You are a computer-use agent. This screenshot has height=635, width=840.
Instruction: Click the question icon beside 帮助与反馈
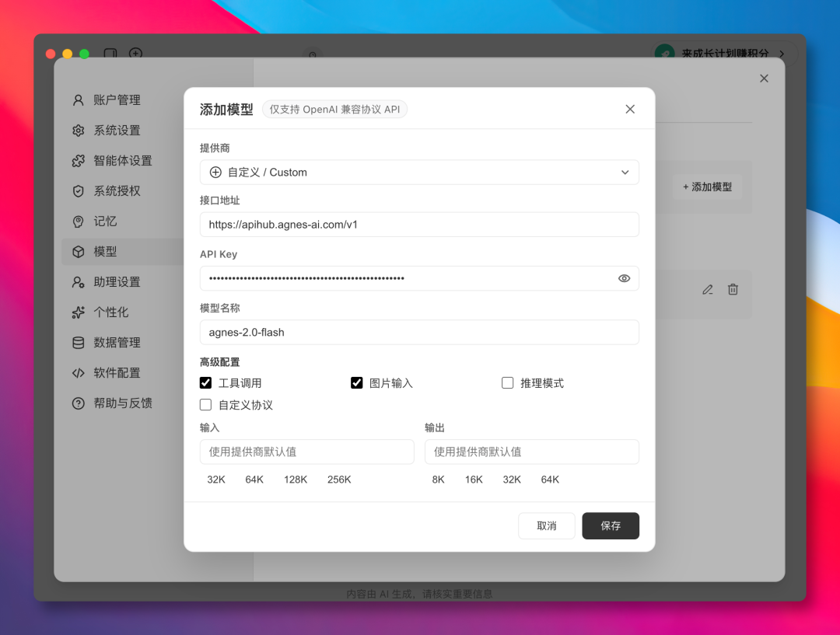coord(79,403)
